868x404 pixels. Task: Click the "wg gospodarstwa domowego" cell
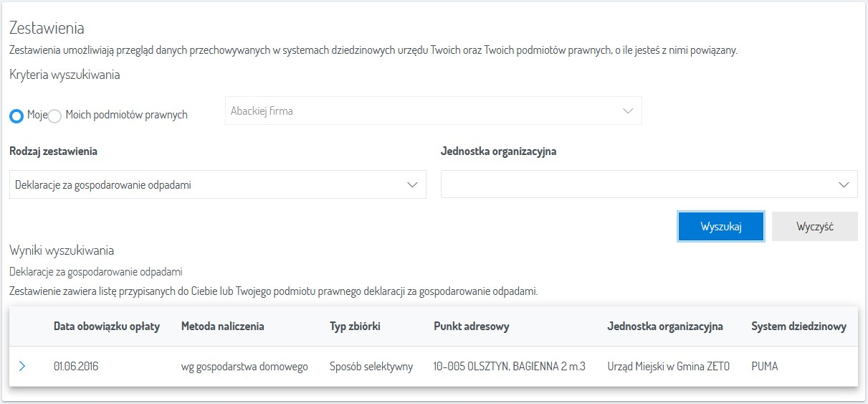(244, 367)
